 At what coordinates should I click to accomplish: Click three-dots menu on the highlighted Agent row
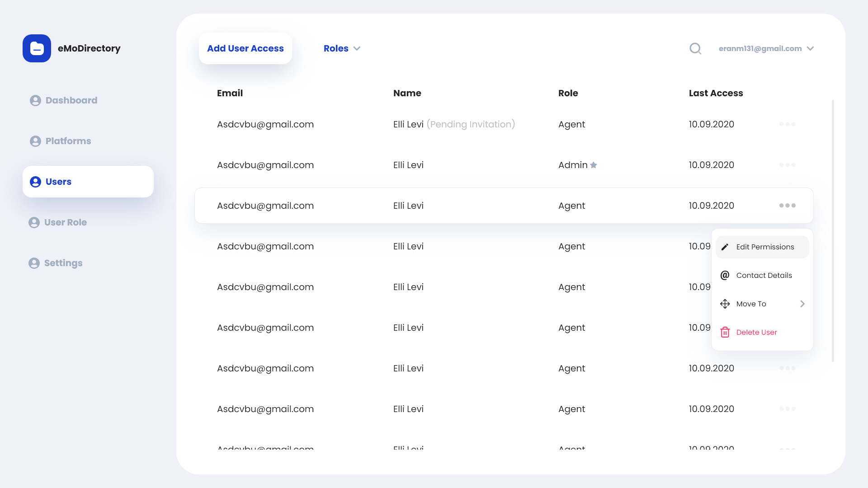[787, 206]
